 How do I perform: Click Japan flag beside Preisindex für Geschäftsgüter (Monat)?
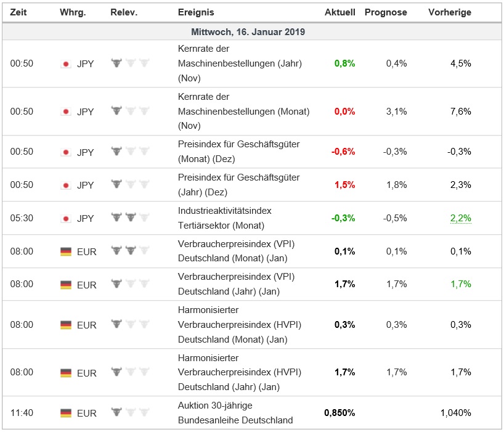pos(65,152)
